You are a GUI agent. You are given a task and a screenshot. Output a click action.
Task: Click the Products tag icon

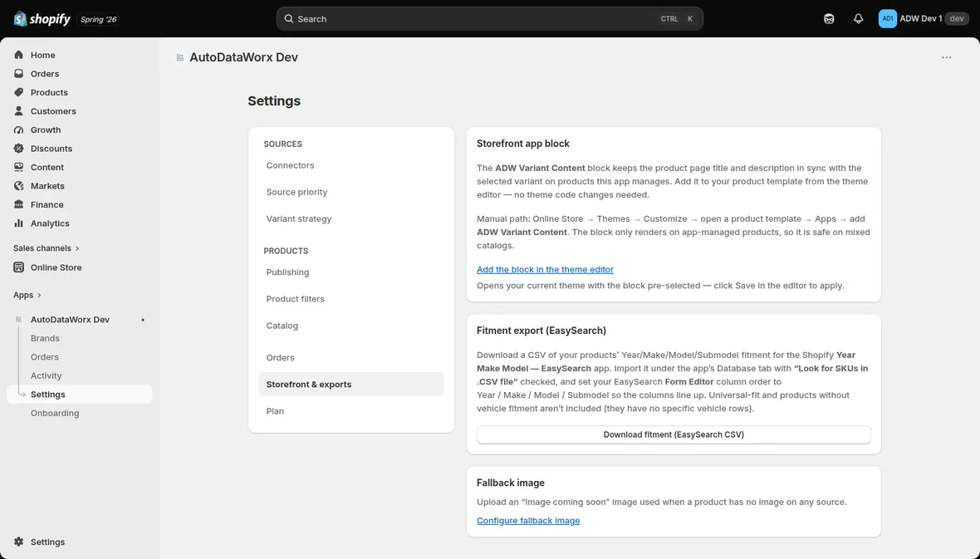[19, 92]
